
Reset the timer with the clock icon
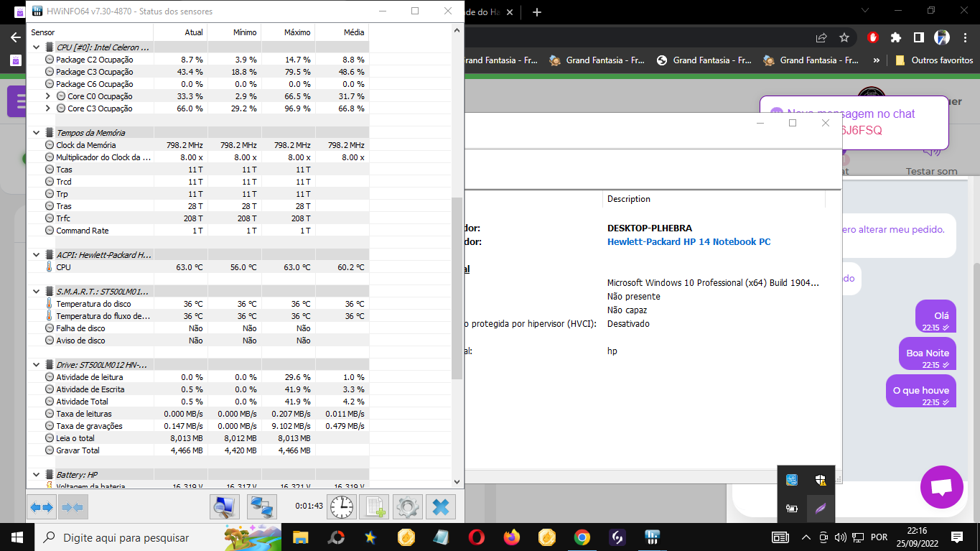[342, 507]
